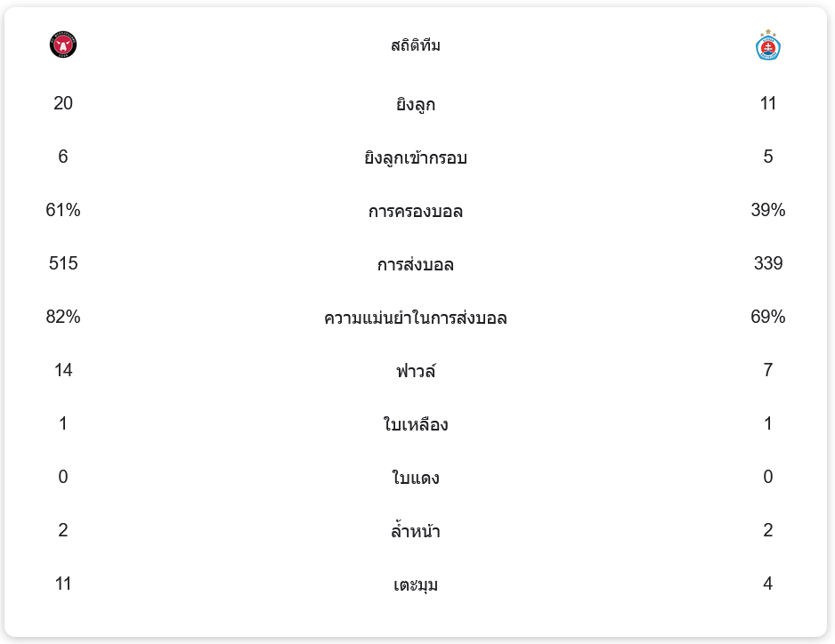Click home pass accuracy 82%
The image size is (835, 644).
pos(63,317)
